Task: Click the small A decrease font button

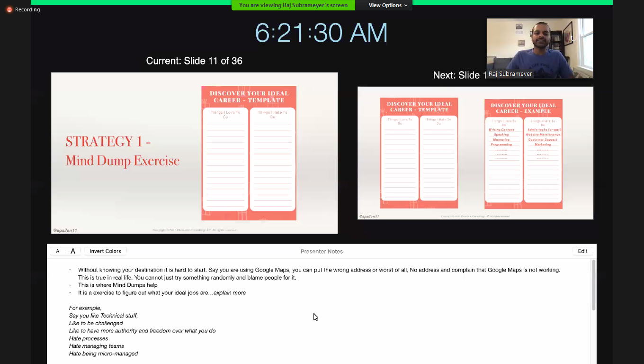Action: point(58,251)
